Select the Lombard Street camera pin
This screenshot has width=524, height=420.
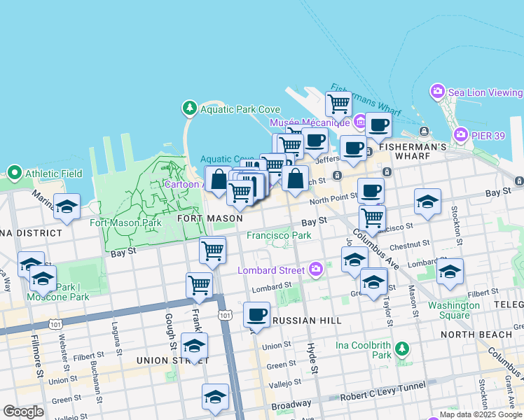[x=316, y=269]
